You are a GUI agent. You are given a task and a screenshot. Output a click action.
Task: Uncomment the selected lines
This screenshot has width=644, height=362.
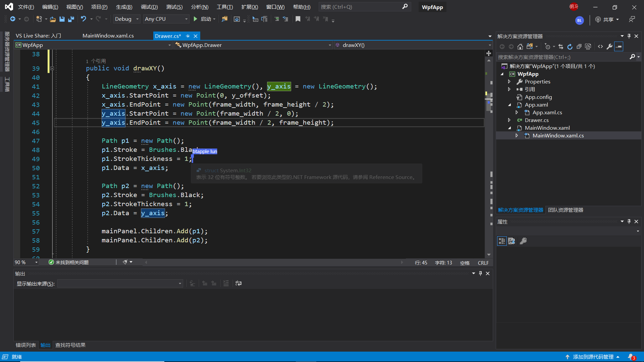[285, 19]
